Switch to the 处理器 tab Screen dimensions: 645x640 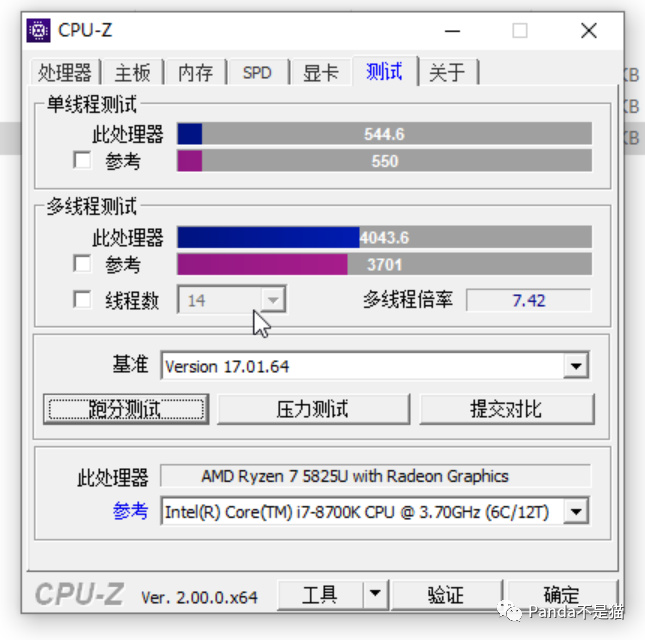click(65, 73)
